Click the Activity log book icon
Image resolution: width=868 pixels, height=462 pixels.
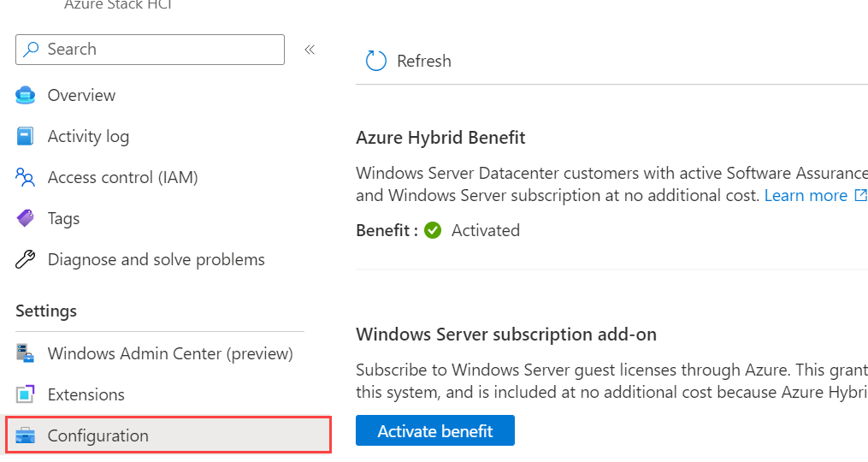26,136
